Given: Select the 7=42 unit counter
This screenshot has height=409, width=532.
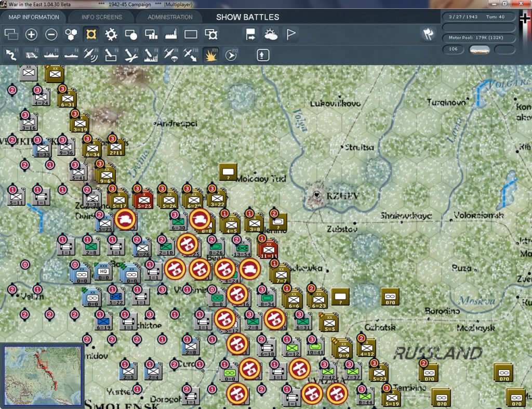Looking at the screenshot, I should point(328,372).
